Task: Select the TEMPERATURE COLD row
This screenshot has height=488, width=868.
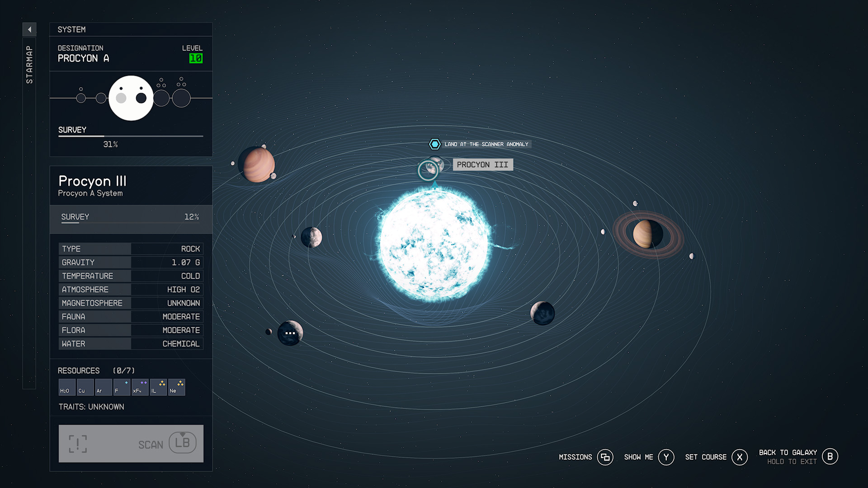Action: (131, 276)
